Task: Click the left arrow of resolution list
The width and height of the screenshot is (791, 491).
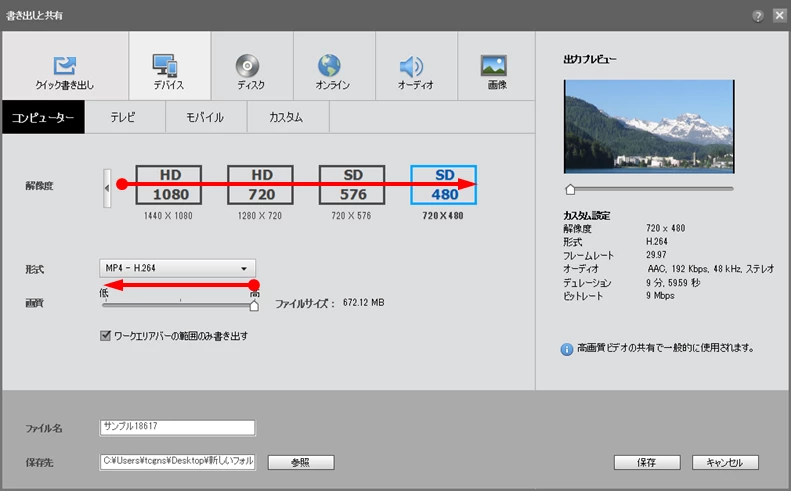Action: [x=107, y=188]
